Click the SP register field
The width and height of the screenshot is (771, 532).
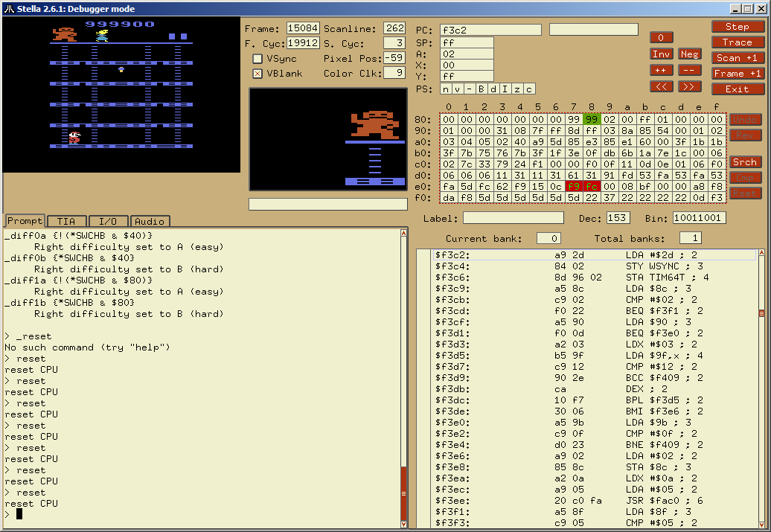click(x=467, y=42)
